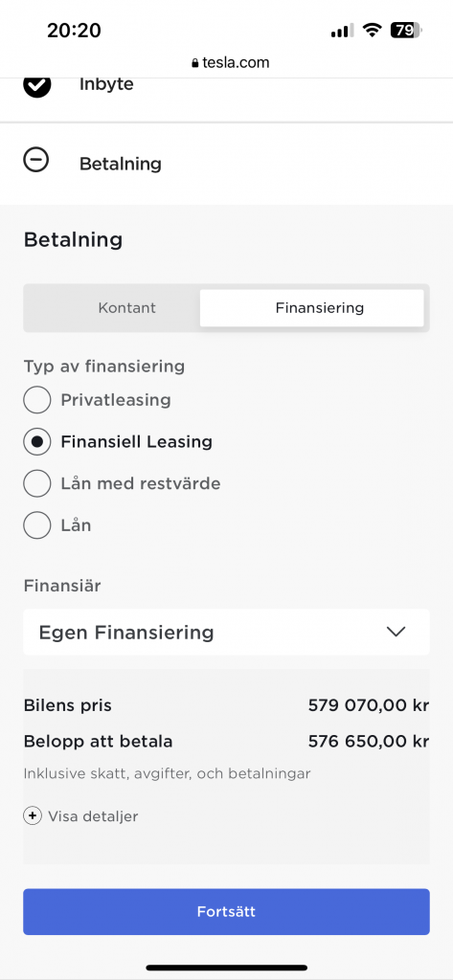453x980 pixels.
Task: Click the blue Fortsätt button
Action: (226, 912)
